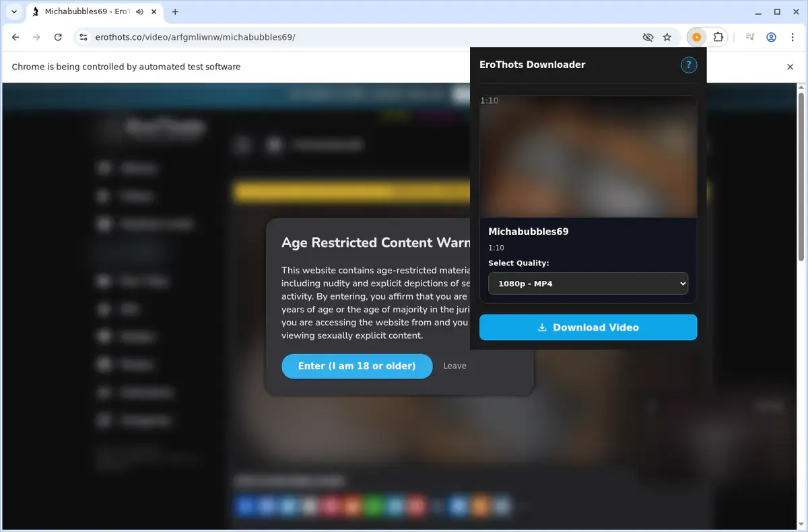The image size is (808, 532).
Task: Click the browser back arrow
Action: pos(16,38)
